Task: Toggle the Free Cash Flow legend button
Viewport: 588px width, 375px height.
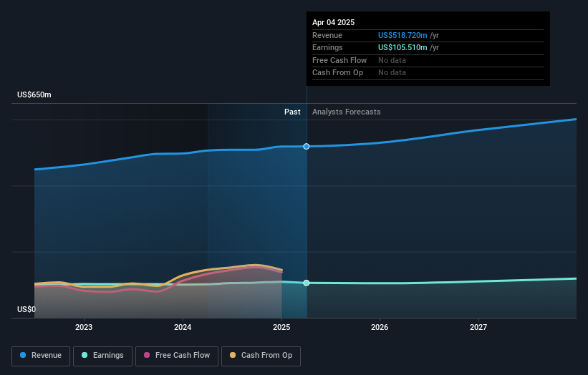Action: coord(177,356)
